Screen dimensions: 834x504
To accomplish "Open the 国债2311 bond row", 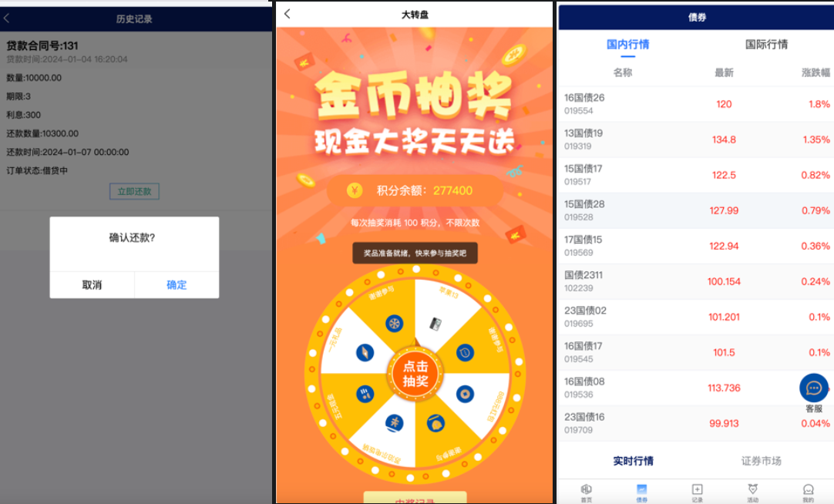I will 696,282.
